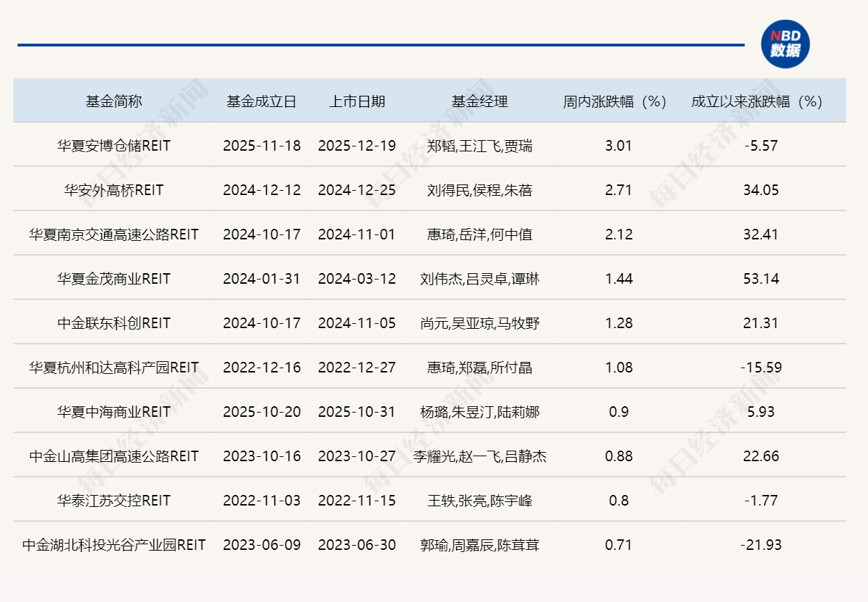
Task: Click managers 郭瑜,周嘉辰,陈茸茸
Action: click(479, 545)
